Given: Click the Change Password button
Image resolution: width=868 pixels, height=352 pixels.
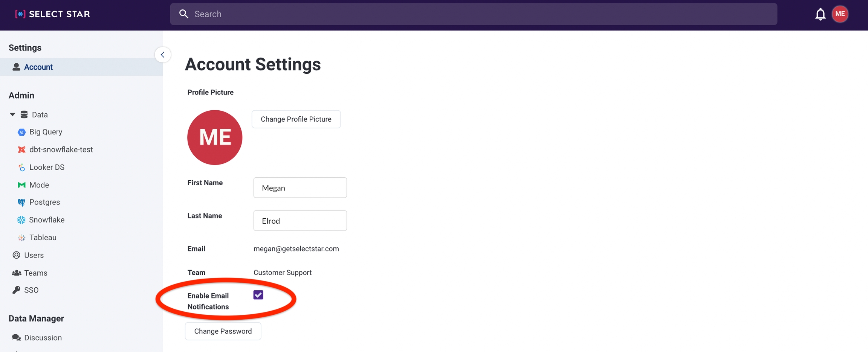Looking at the screenshot, I should point(223,331).
